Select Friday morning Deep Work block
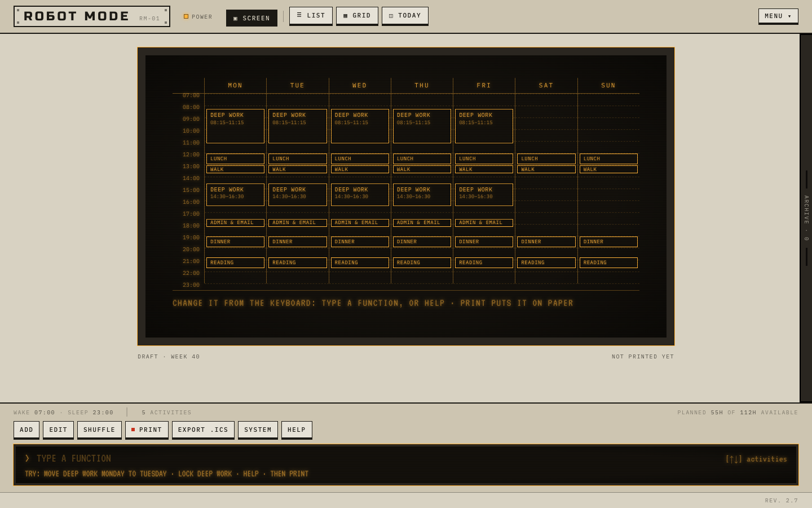 484,126
